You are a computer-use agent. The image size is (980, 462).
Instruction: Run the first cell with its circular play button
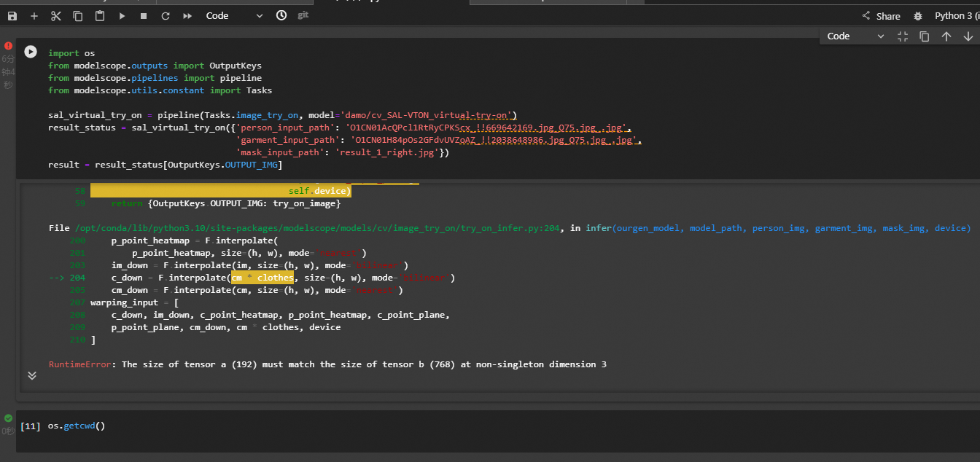tap(31, 52)
